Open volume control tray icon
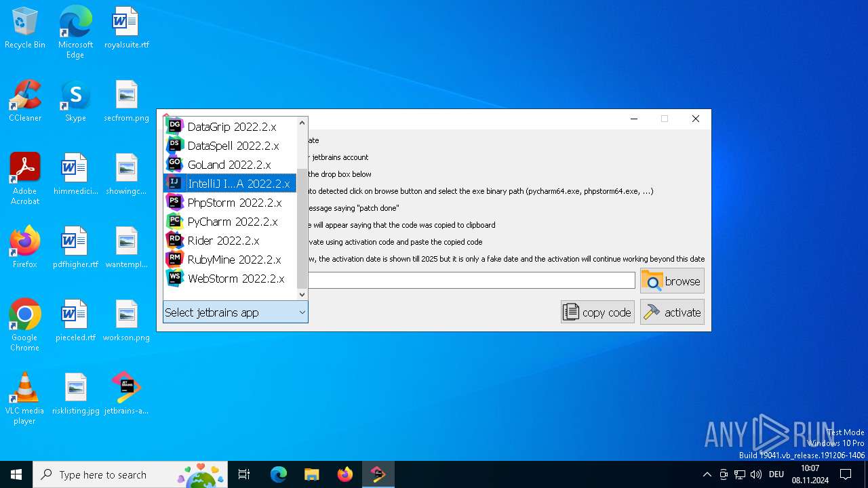 pos(756,474)
